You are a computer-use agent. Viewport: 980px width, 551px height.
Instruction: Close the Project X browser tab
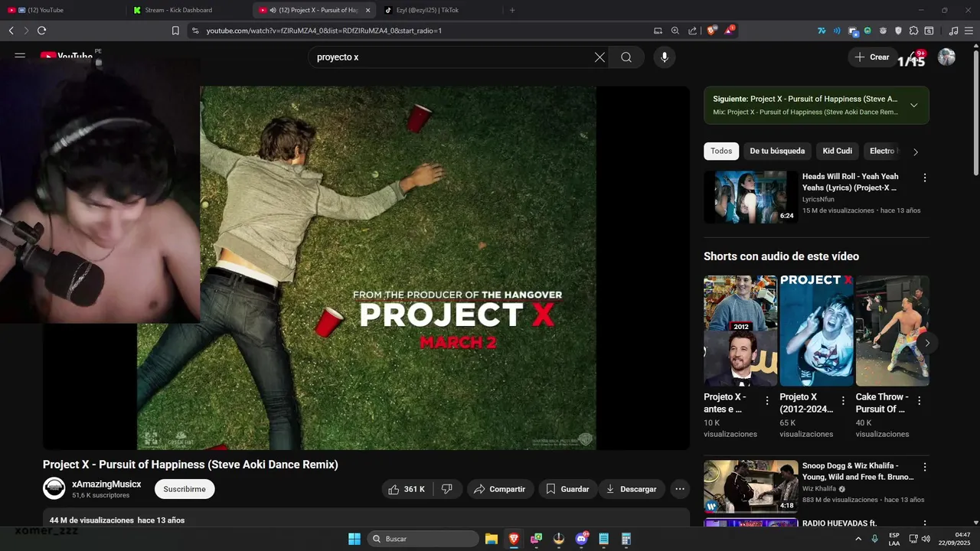point(367,10)
